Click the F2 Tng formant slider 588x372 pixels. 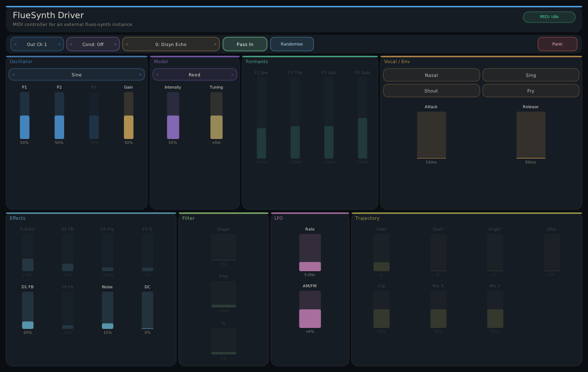[295, 117]
